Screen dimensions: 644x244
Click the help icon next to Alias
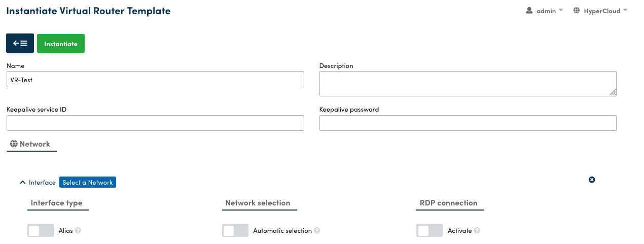click(x=78, y=230)
